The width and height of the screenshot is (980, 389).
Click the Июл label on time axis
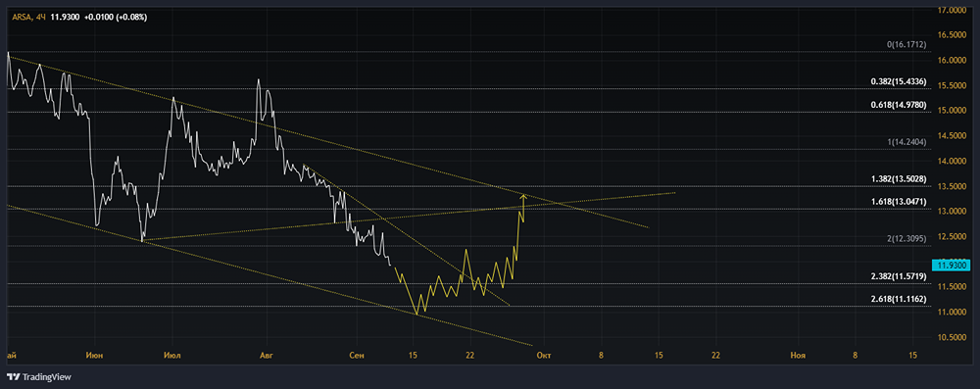coord(171,356)
